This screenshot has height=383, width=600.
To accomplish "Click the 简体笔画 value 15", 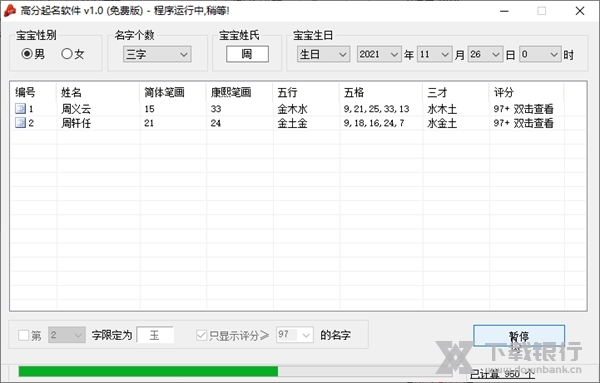I will 149,109.
